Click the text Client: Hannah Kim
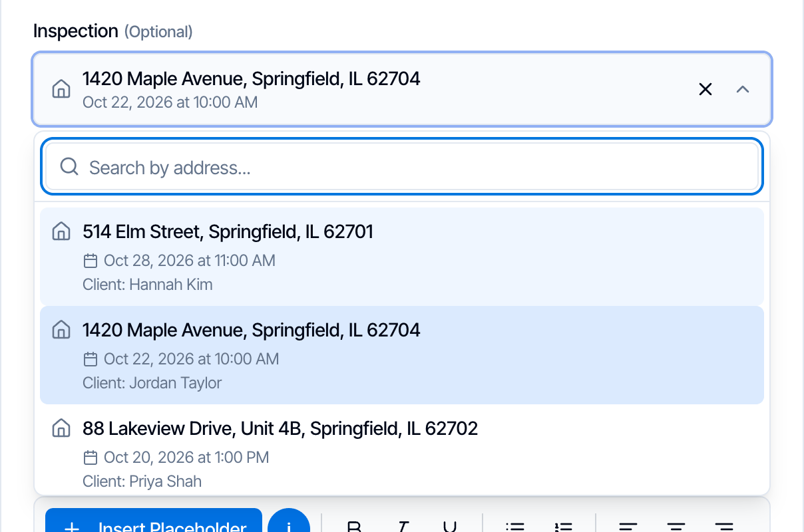 [148, 285]
